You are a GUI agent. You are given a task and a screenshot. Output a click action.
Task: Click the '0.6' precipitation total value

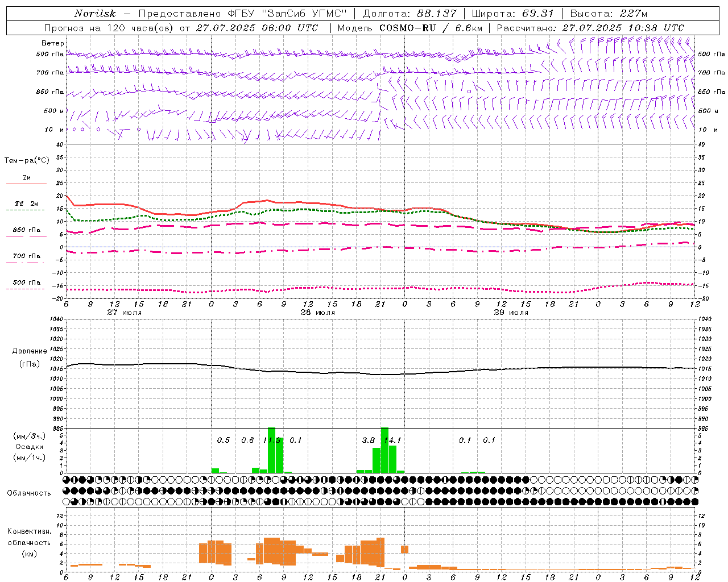tap(247, 440)
